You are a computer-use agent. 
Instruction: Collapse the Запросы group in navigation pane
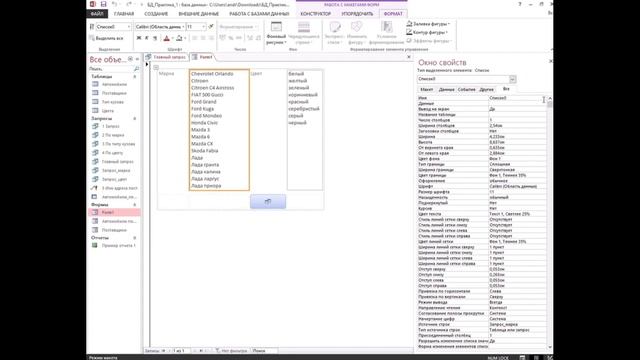(x=135, y=118)
